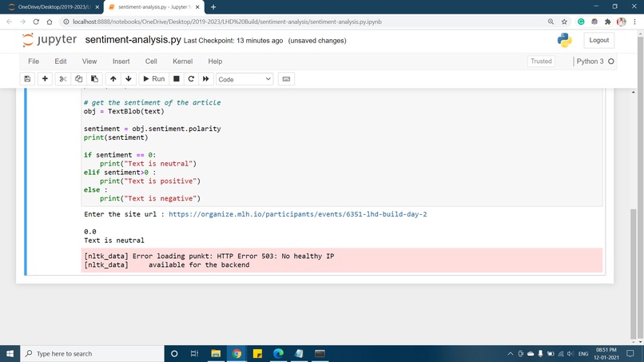Save notebook with the floppy disk icon

coord(27,79)
